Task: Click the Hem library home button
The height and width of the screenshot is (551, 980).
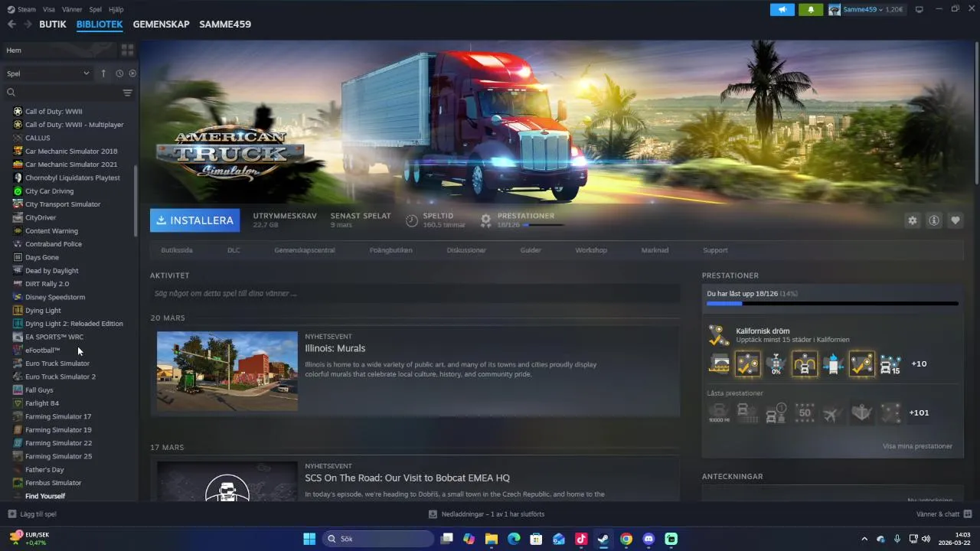Action: (59, 50)
